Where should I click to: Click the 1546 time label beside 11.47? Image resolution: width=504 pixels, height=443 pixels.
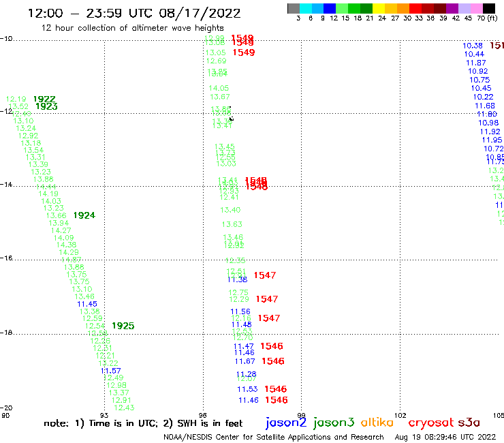[272, 346]
